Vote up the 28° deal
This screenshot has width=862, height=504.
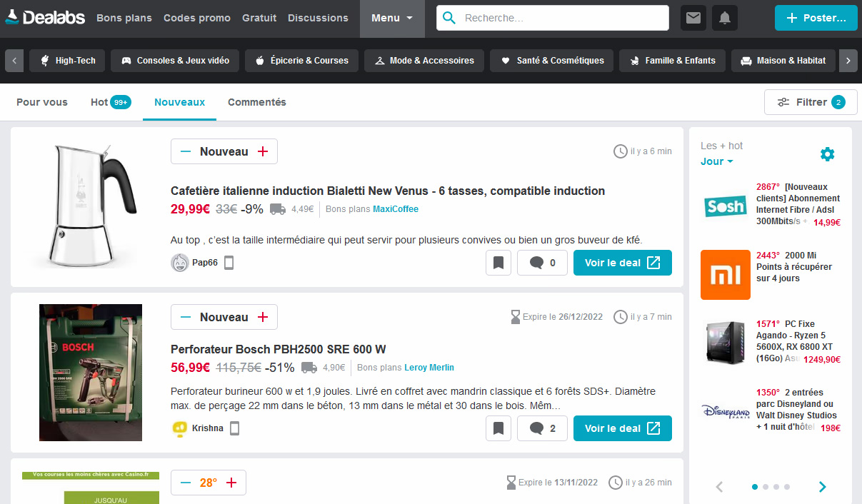coord(231,483)
